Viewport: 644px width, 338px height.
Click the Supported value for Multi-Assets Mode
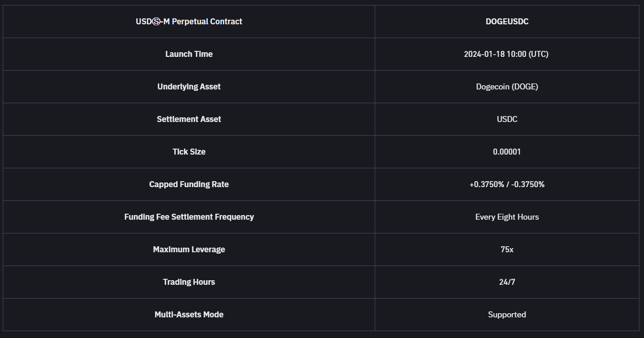pyautogui.click(x=507, y=315)
